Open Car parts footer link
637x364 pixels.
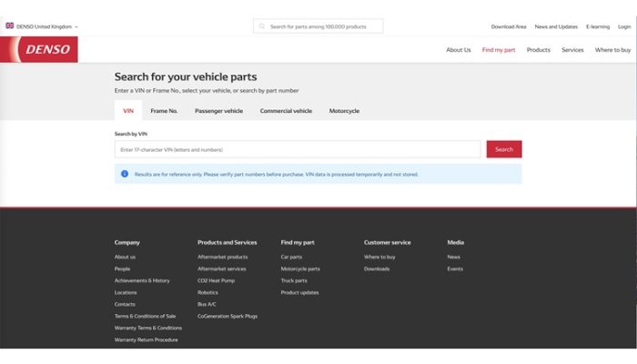coord(291,257)
